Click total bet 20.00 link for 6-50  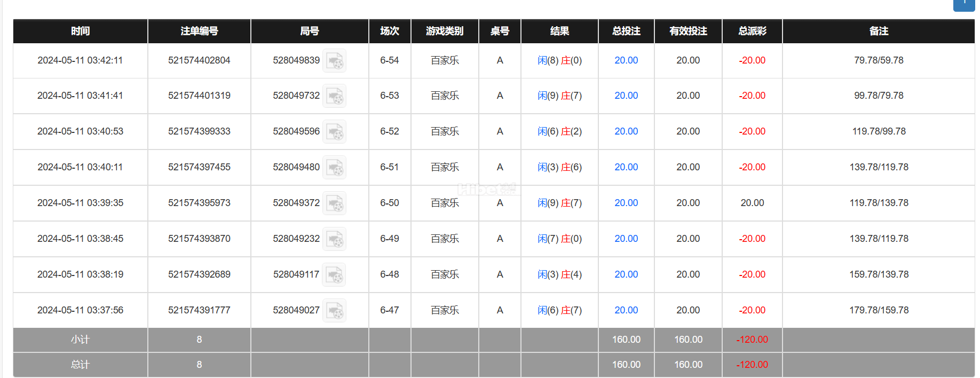(626, 203)
